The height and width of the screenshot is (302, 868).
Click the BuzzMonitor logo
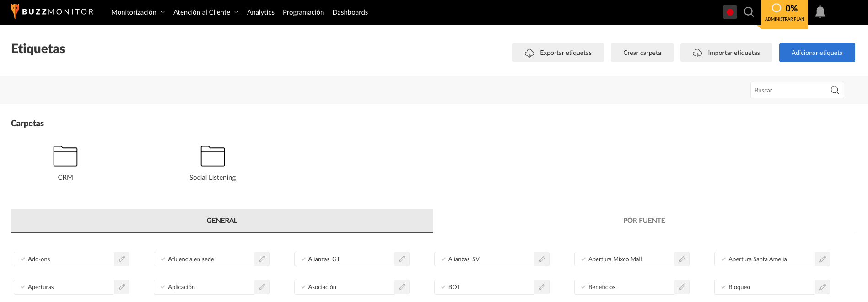pos(52,11)
